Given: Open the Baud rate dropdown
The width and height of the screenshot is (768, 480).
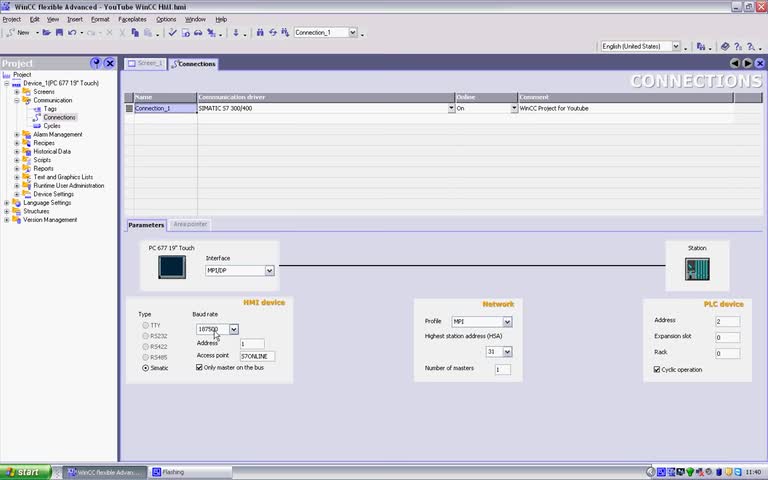Looking at the screenshot, I should (234, 329).
